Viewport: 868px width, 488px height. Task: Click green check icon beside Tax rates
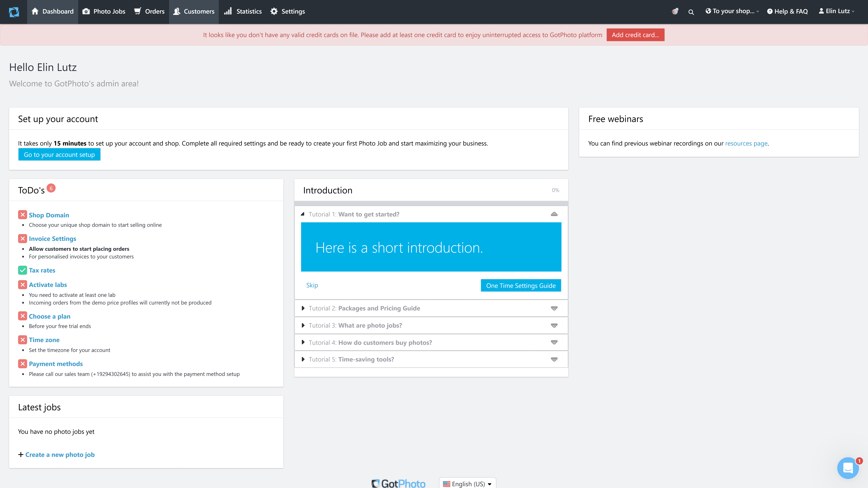point(23,270)
